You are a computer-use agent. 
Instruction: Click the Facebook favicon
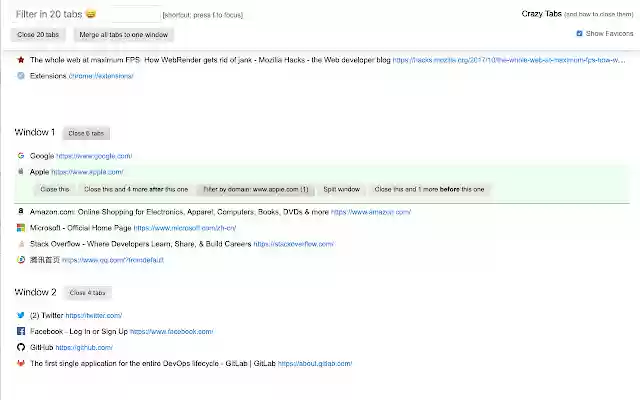pos(20,331)
